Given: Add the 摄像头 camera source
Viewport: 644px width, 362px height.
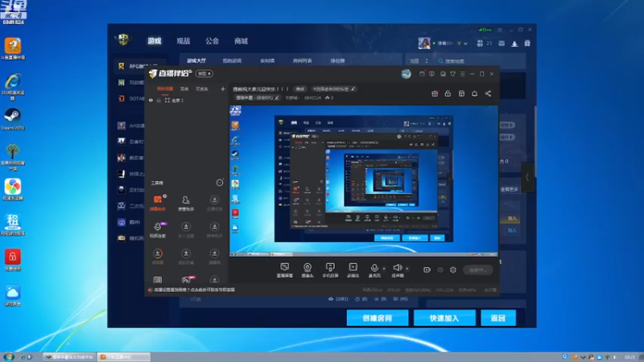Looking at the screenshot, I should (x=308, y=270).
